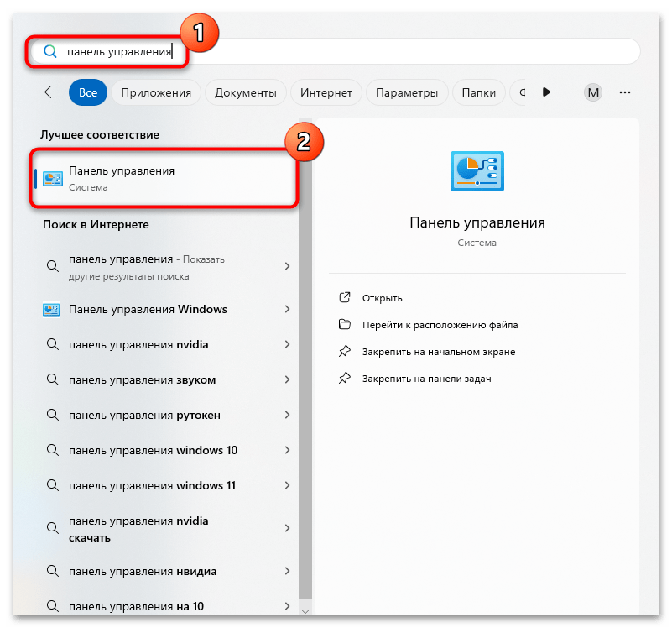Expand arrow for 'Показать другие результаты поиска'
Image resolution: width=672 pixels, height=628 pixels.
[x=287, y=266]
